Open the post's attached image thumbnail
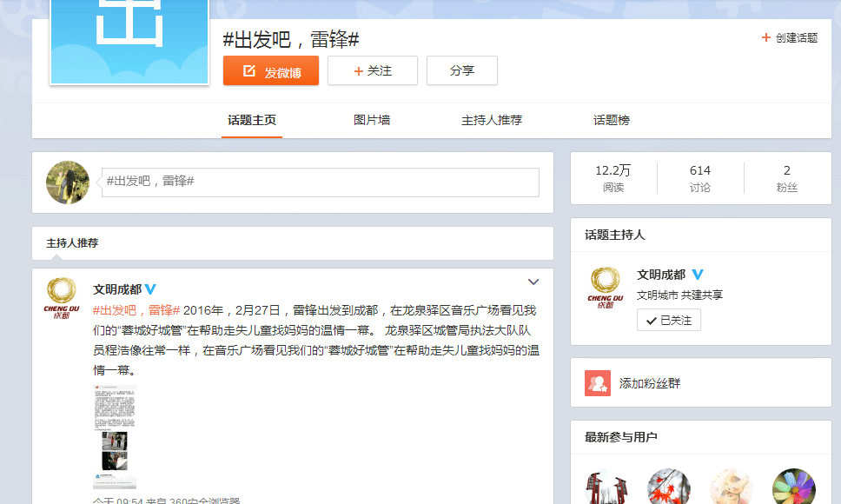The image size is (841, 504). pyautogui.click(x=115, y=436)
